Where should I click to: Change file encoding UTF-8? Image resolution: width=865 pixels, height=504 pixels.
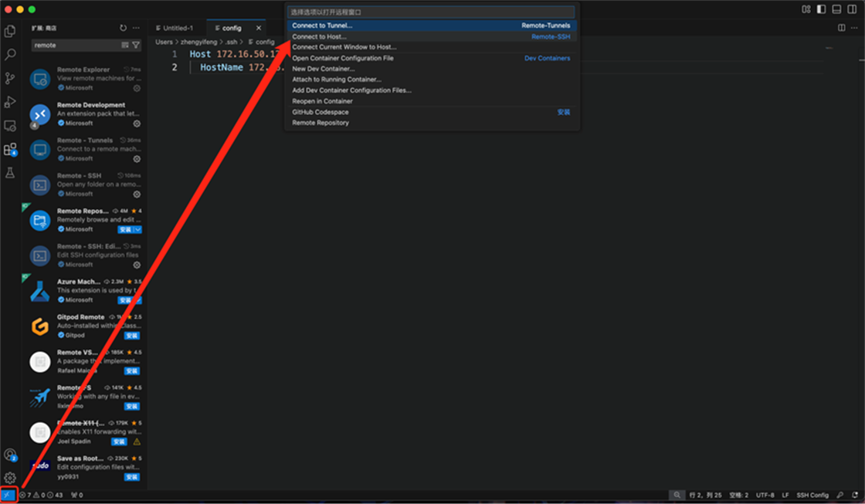[x=765, y=496]
